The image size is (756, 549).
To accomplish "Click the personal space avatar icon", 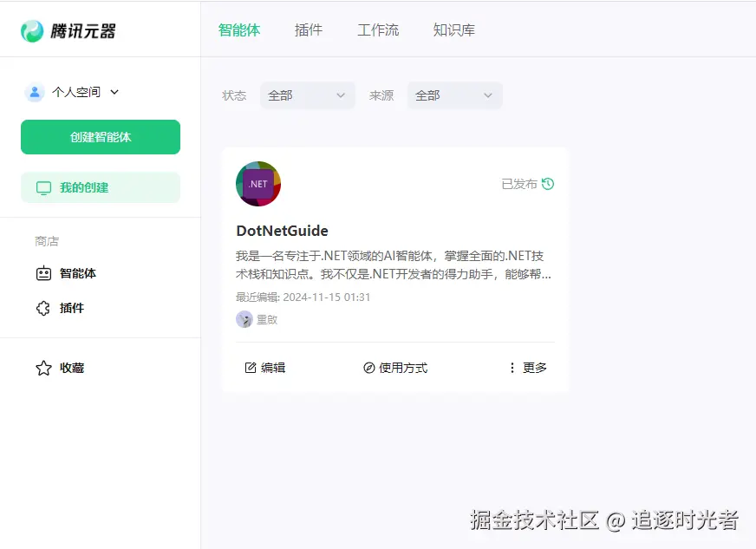I will (x=35, y=92).
